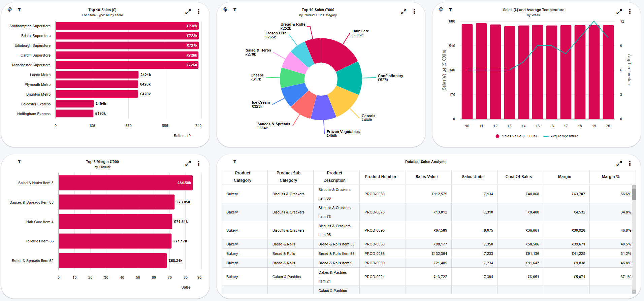Open the filter for the donut chart

pos(235,10)
